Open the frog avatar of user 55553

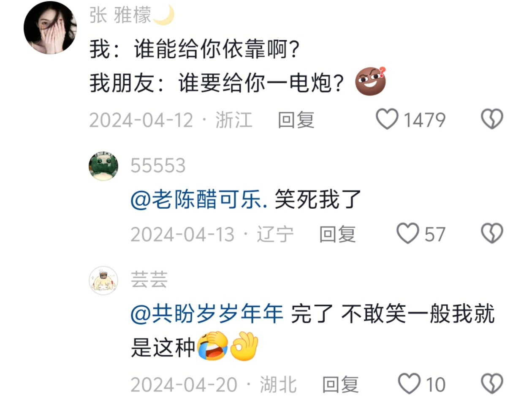(x=103, y=166)
